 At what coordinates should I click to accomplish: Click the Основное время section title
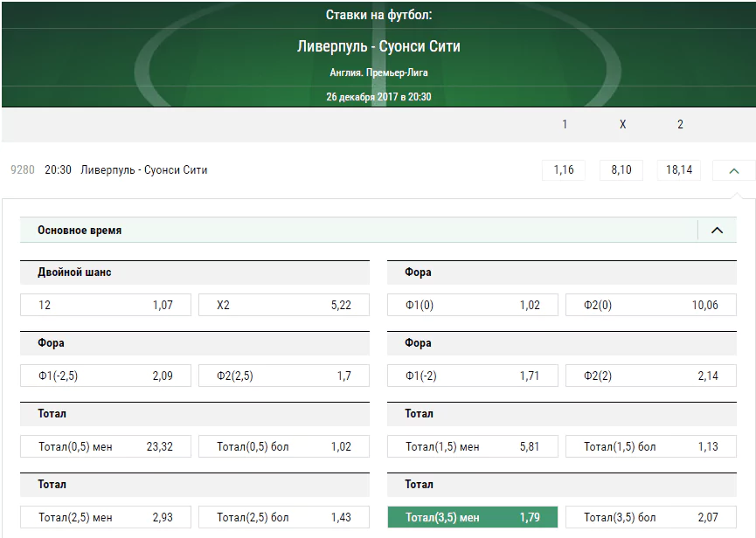pyautogui.click(x=80, y=231)
